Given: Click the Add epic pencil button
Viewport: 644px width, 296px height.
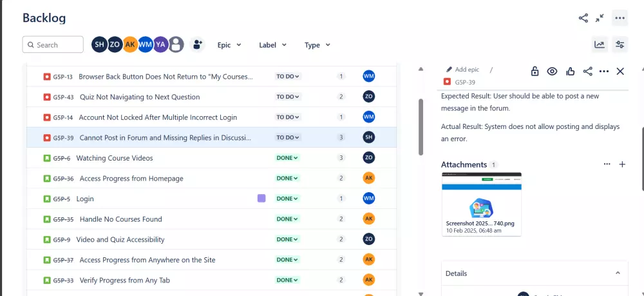Looking at the screenshot, I should [463, 70].
